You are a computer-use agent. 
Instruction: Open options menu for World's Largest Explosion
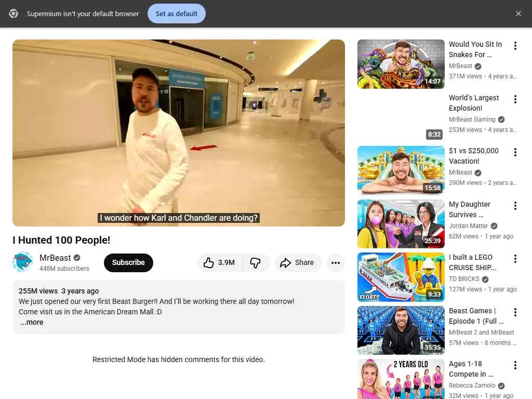coord(515,99)
